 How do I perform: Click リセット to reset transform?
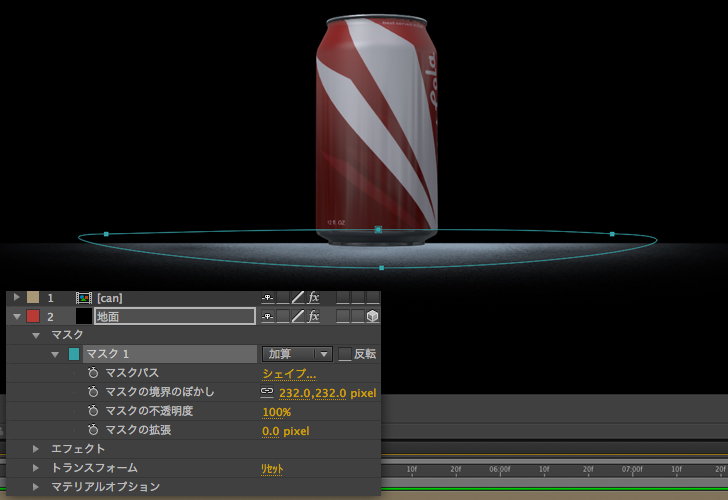[x=273, y=468]
